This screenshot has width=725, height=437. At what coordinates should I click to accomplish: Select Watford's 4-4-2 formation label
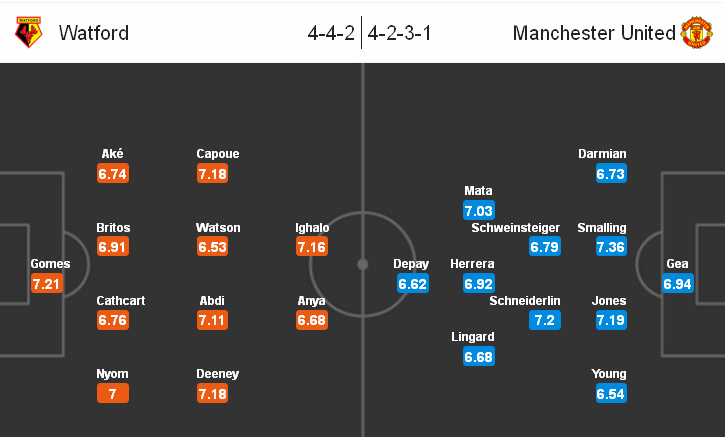pyautogui.click(x=331, y=33)
